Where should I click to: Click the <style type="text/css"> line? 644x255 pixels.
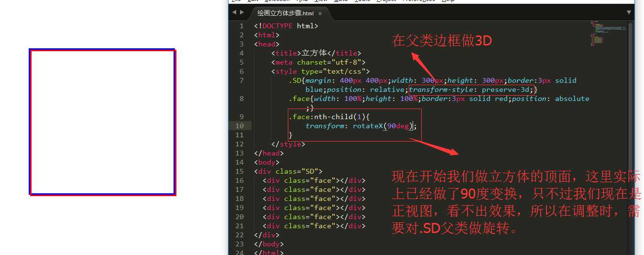[x=320, y=71]
